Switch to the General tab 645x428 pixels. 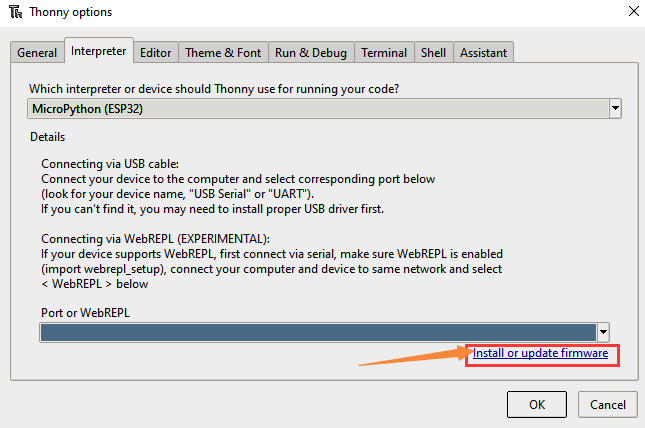(37, 53)
